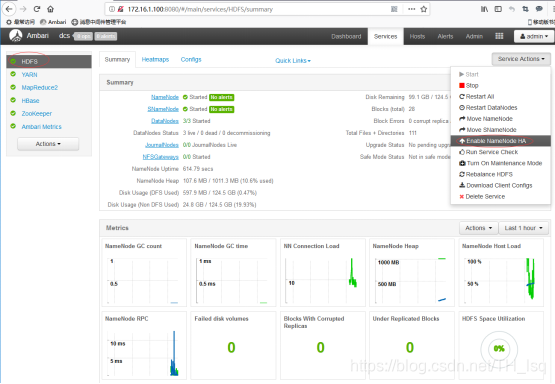Select ZooKeeper service in sidebar
555x384 pixels.
[x=36, y=114]
